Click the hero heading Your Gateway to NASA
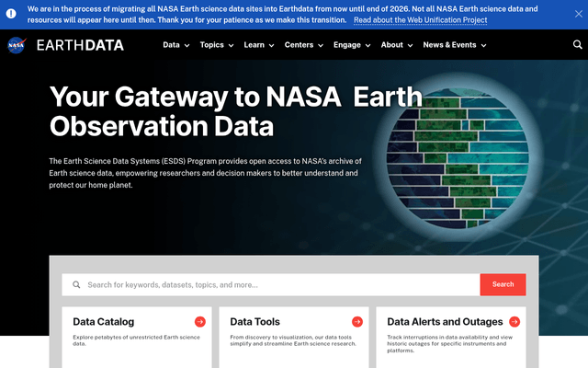The width and height of the screenshot is (588, 368). click(236, 111)
